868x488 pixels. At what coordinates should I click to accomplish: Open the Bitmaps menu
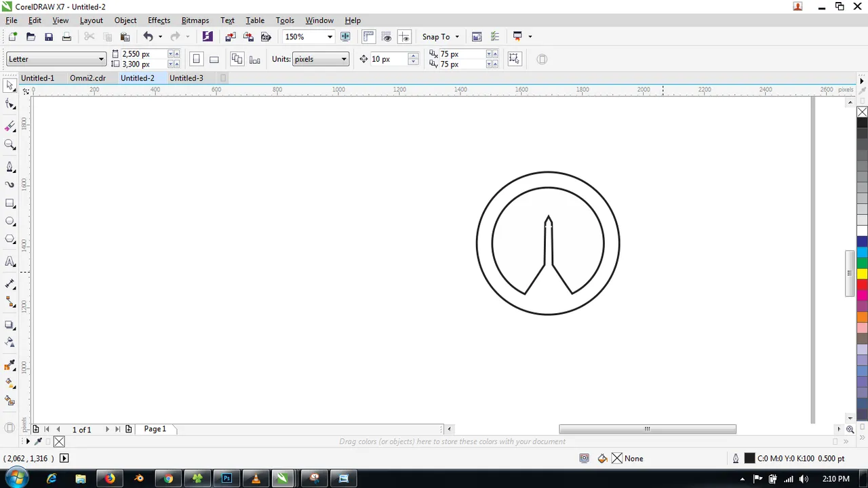(195, 20)
